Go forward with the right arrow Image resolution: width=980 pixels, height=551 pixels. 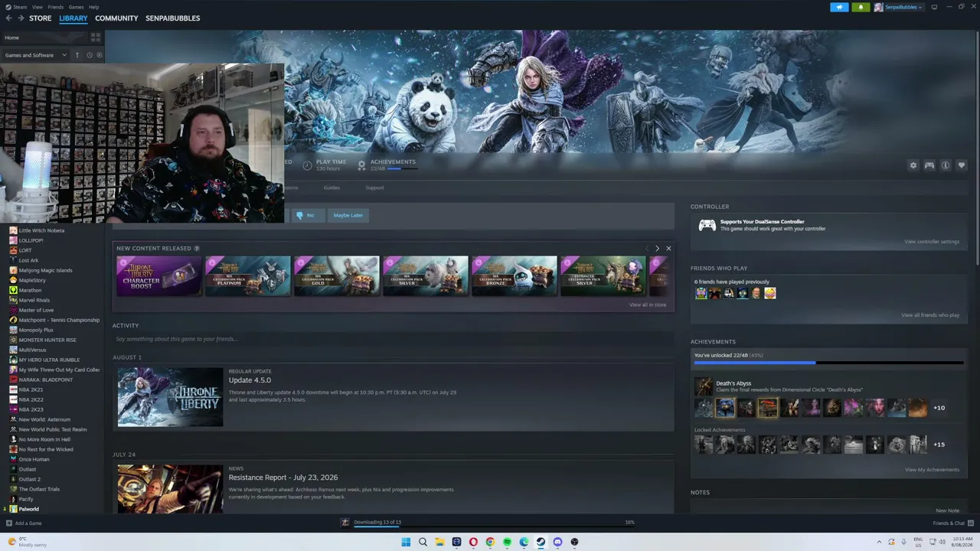pyautogui.click(x=21, y=18)
